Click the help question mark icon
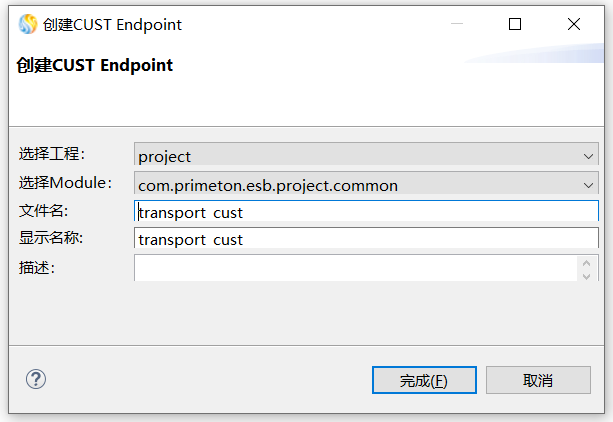 (36, 379)
